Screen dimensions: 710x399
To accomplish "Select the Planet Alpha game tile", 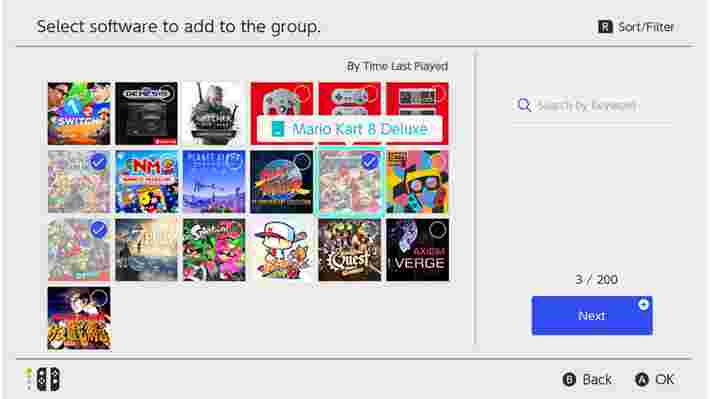I will click(214, 182).
